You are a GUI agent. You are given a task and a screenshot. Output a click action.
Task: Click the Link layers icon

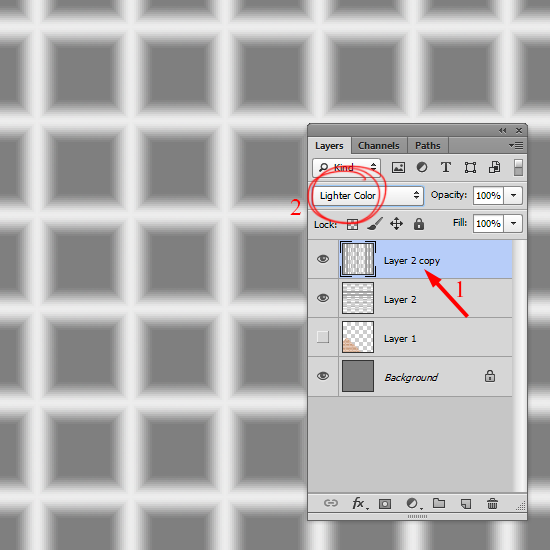click(330, 503)
